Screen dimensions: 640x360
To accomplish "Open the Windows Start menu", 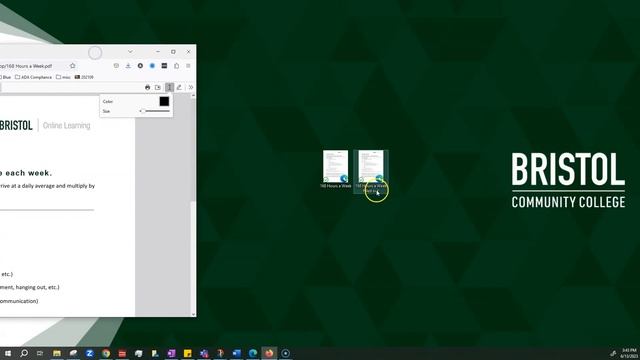I will [x=8, y=353].
